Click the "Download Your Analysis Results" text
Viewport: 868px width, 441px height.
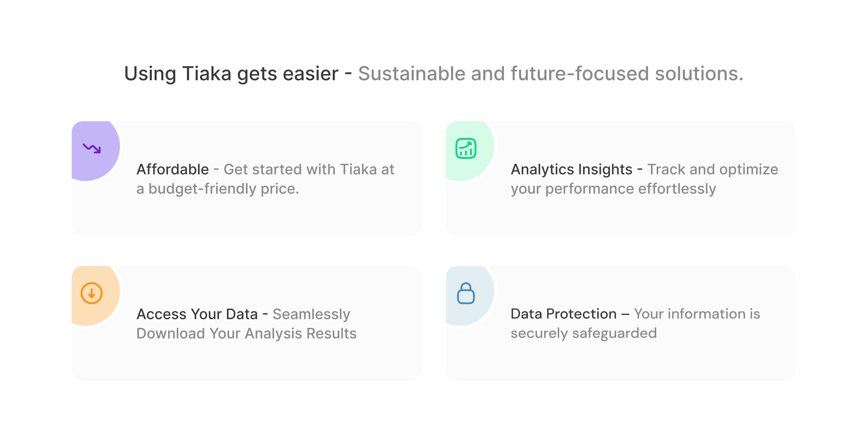[x=246, y=333]
